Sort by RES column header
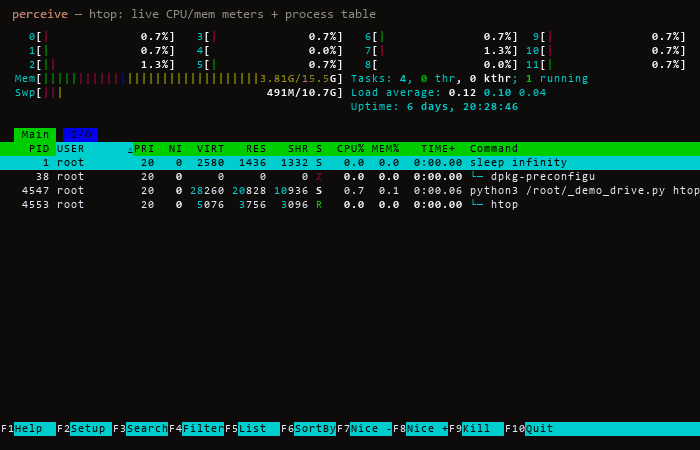The height and width of the screenshot is (450, 700). pos(256,149)
